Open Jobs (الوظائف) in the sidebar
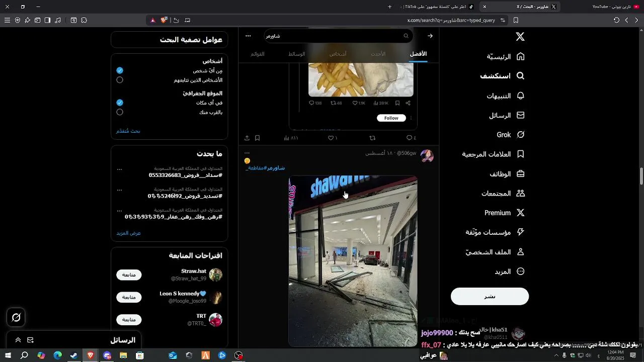 pyautogui.click(x=507, y=174)
